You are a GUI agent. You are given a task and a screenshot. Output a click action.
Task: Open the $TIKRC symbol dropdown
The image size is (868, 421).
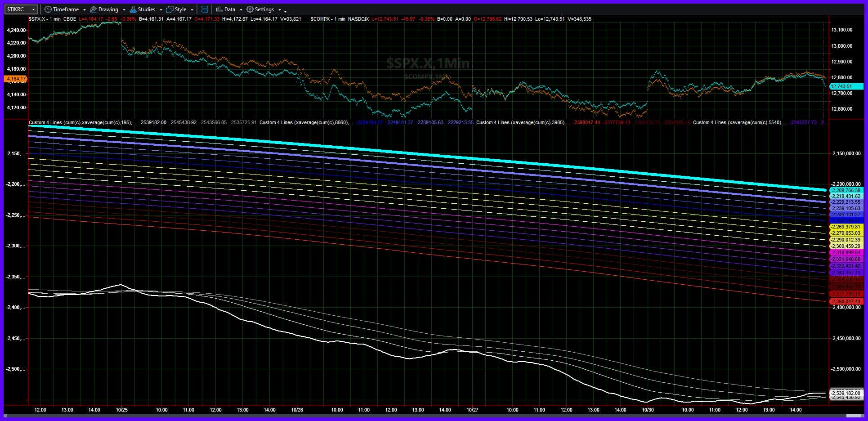[21, 9]
